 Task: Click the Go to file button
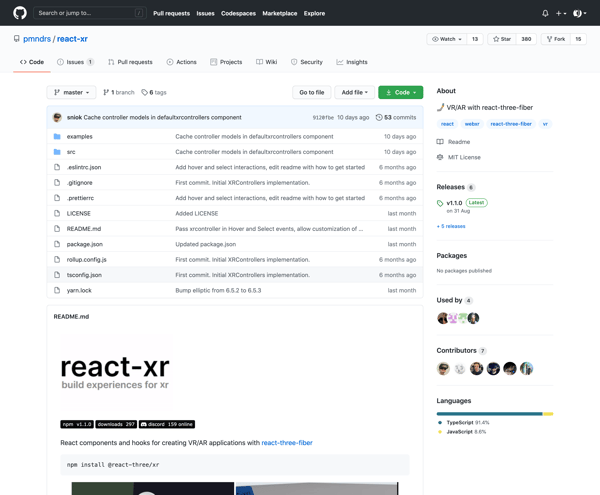click(311, 93)
